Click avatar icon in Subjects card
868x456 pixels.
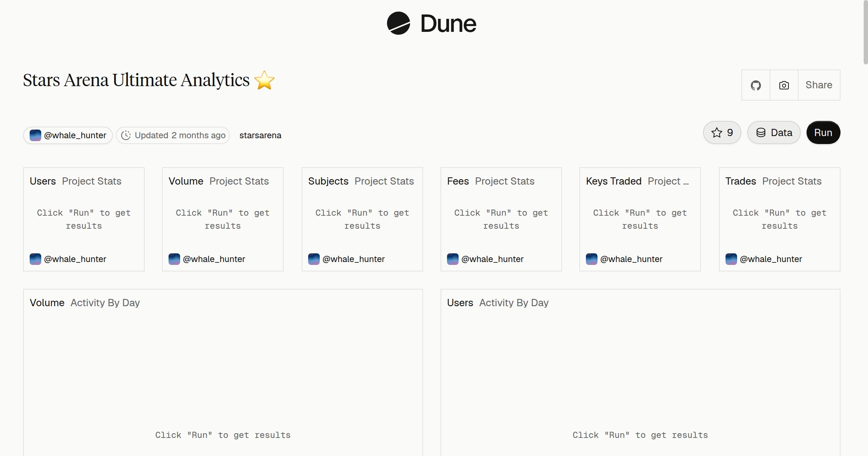tap(314, 259)
